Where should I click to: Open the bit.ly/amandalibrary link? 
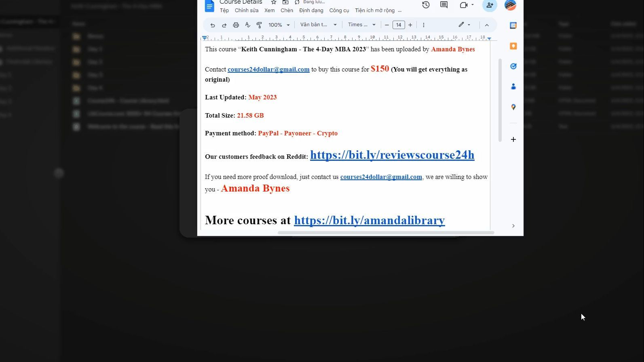[370, 220]
